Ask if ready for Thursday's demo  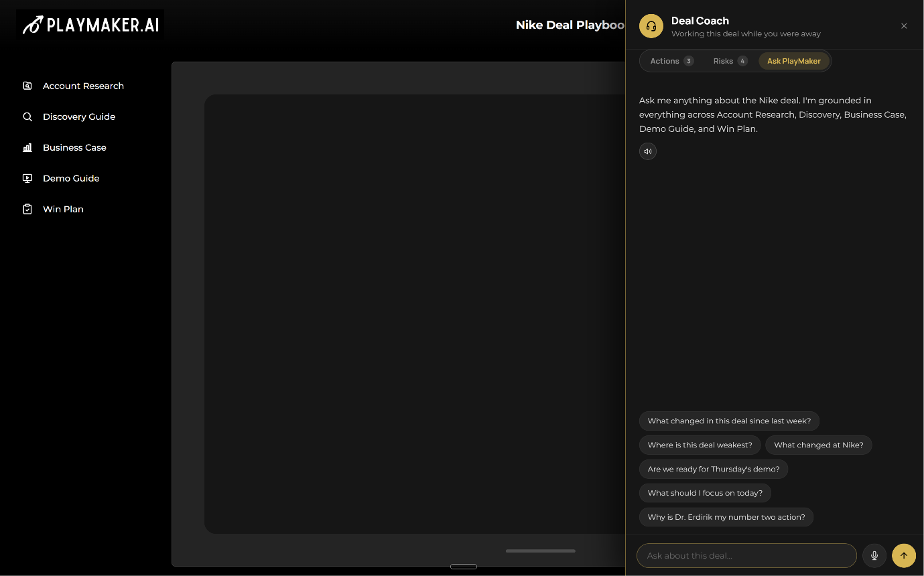714,470
